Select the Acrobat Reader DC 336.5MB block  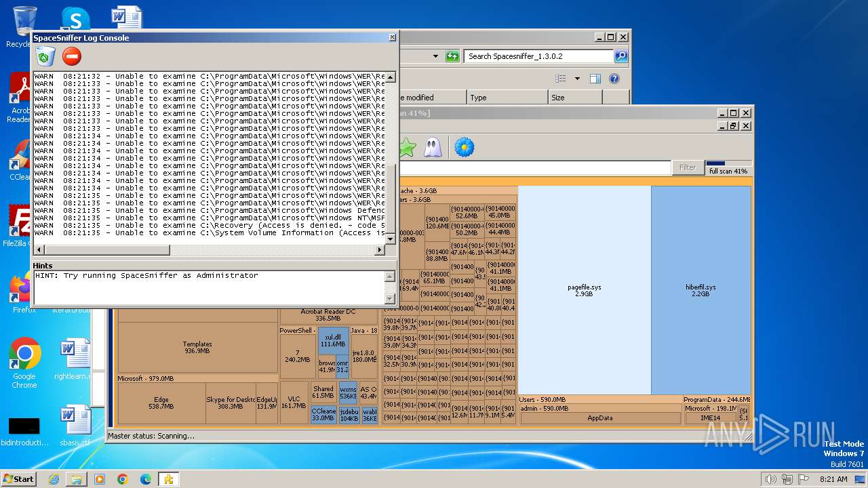[328, 314]
